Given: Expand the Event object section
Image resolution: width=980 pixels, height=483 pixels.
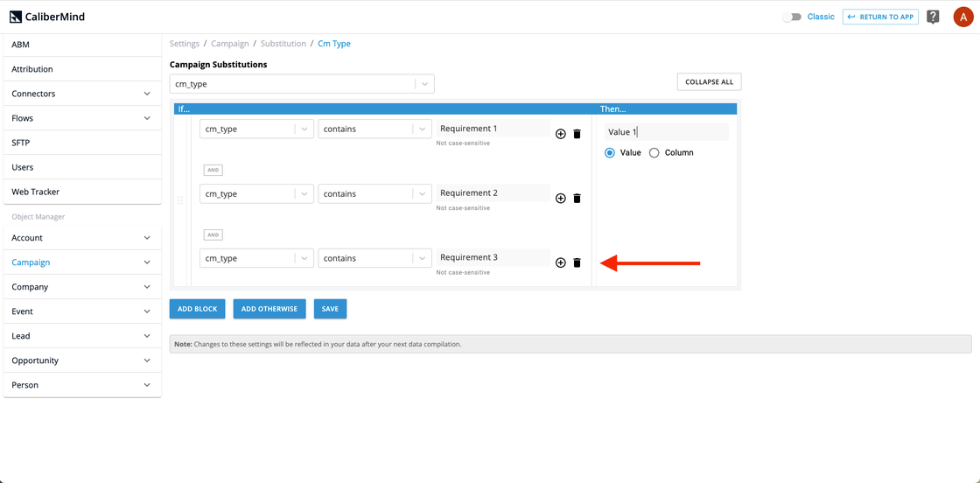Looking at the screenshot, I should tap(82, 311).
